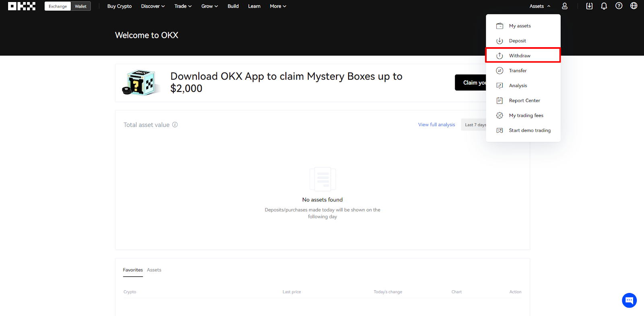Click the Chart column header
The image size is (644, 316).
456,292
